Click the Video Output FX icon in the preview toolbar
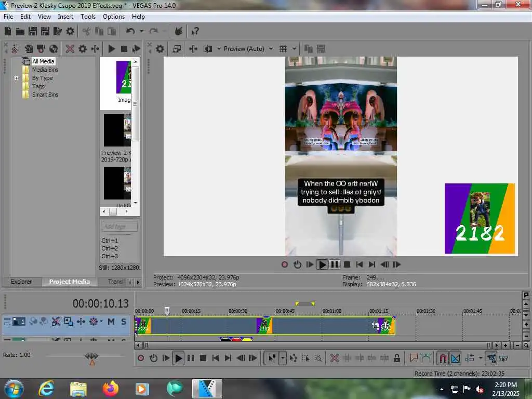The image size is (532, 399). click(x=193, y=49)
